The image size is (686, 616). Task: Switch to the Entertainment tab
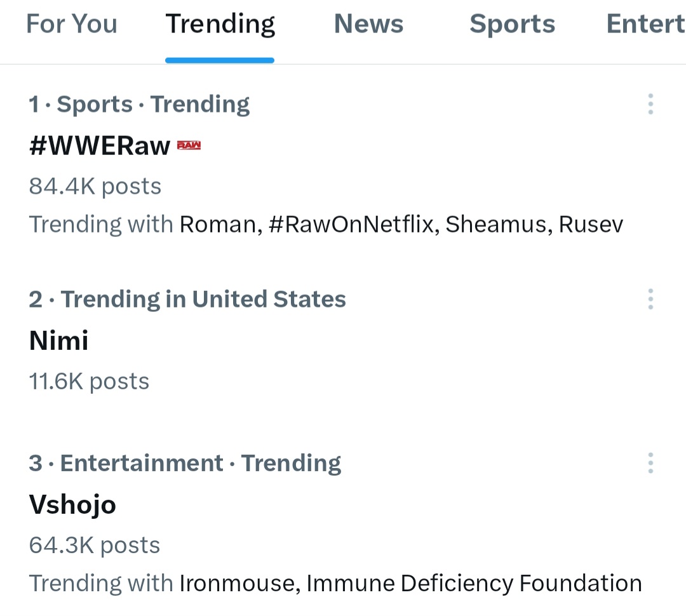point(646,23)
